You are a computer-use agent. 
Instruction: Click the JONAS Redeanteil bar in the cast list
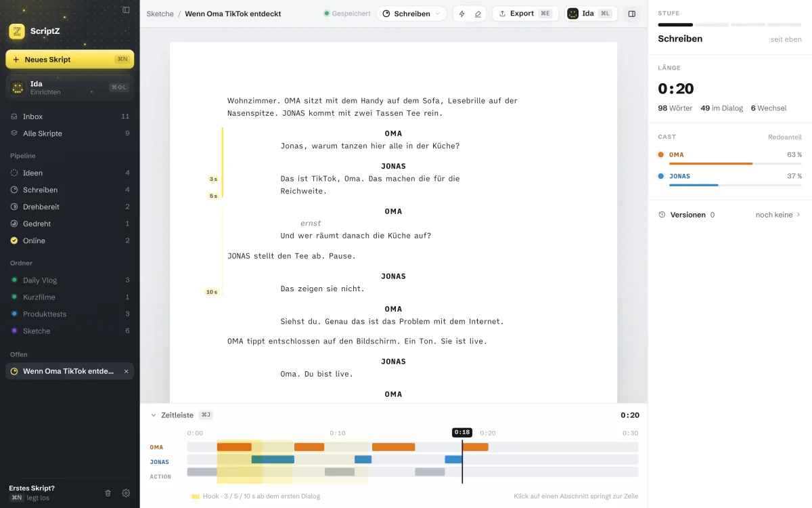[x=736, y=185]
